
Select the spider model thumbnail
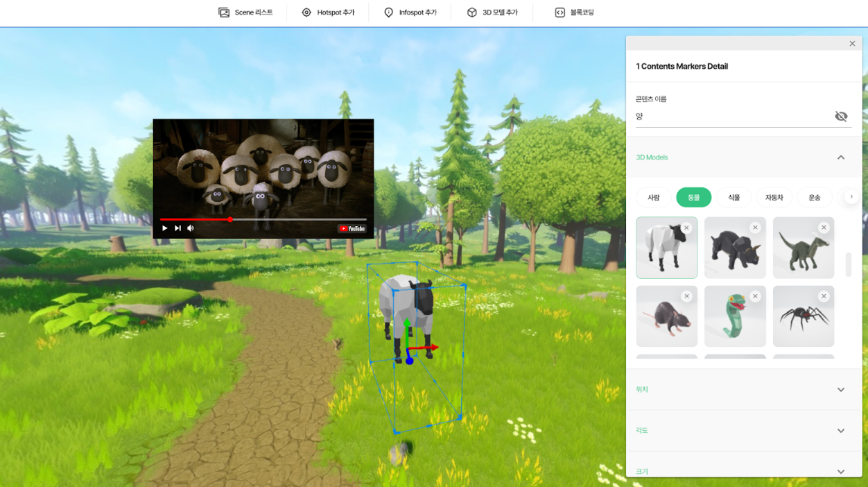[x=804, y=316]
